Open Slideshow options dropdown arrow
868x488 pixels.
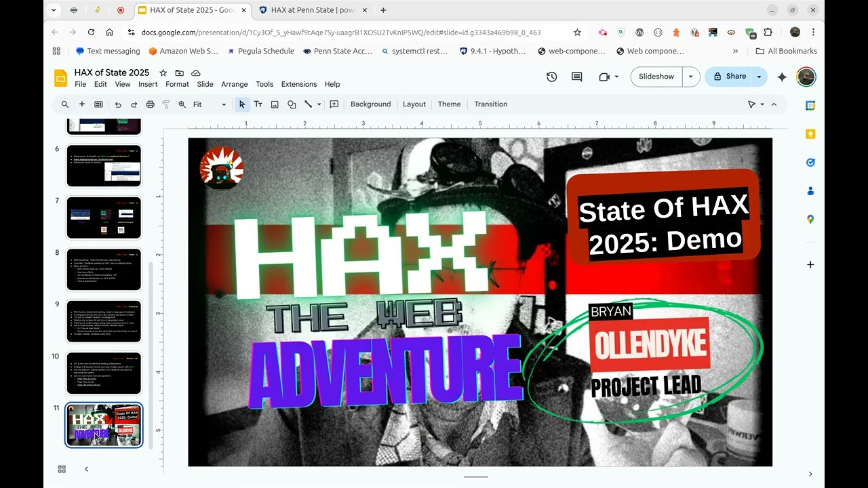[x=691, y=77]
